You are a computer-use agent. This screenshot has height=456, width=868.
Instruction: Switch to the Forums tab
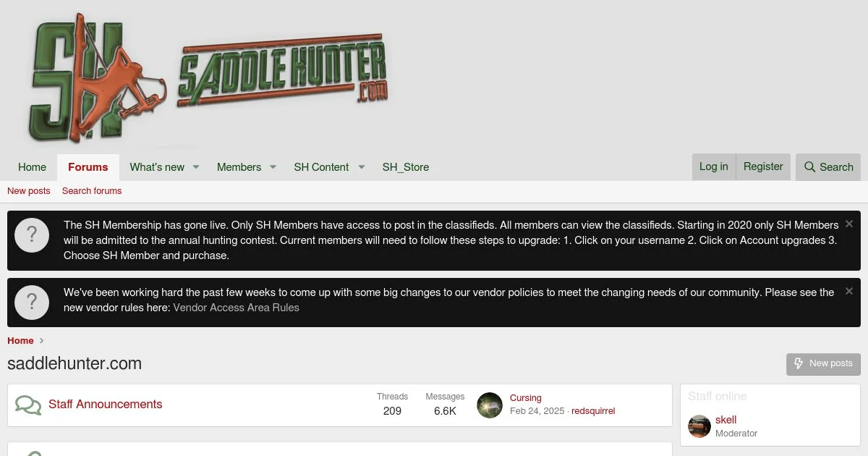click(88, 167)
